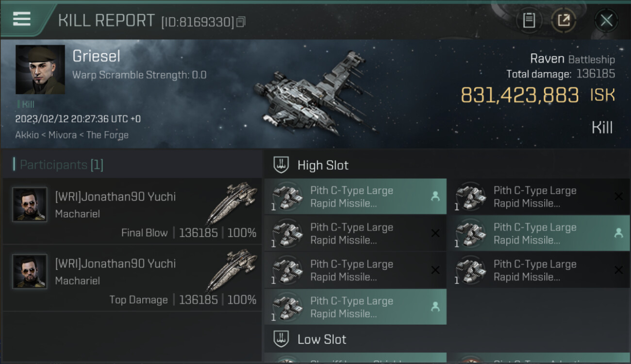Expand the Low Slot section
Viewport: 631px width, 364px height.
(321, 339)
